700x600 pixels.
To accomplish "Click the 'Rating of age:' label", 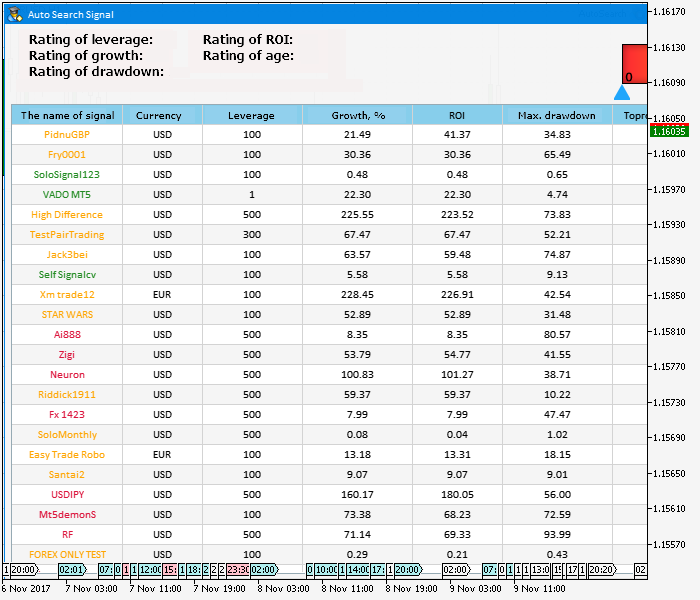I will tap(248, 56).
